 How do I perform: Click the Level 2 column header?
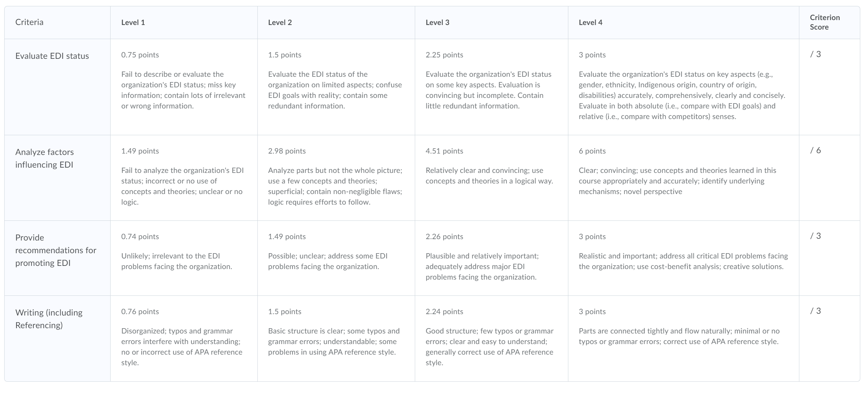pyautogui.click(x=280, y=23)
